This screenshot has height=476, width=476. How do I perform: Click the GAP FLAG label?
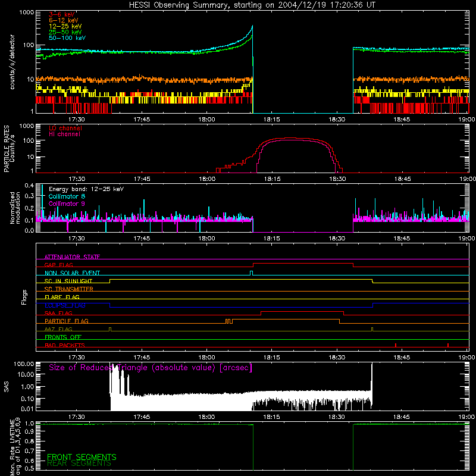[59, 265]
